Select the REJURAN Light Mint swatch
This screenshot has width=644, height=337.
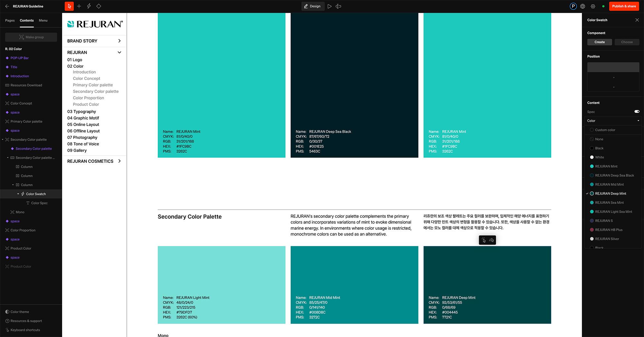pyautogui.click(x=222, y=285)
